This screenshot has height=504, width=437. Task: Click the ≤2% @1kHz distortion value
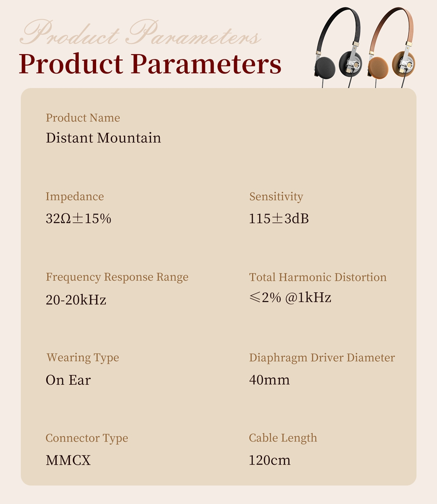[x=290, y=298]
